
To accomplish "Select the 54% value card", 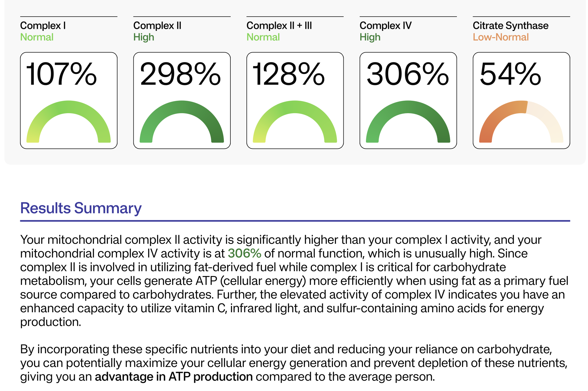I will coord(521,100).
